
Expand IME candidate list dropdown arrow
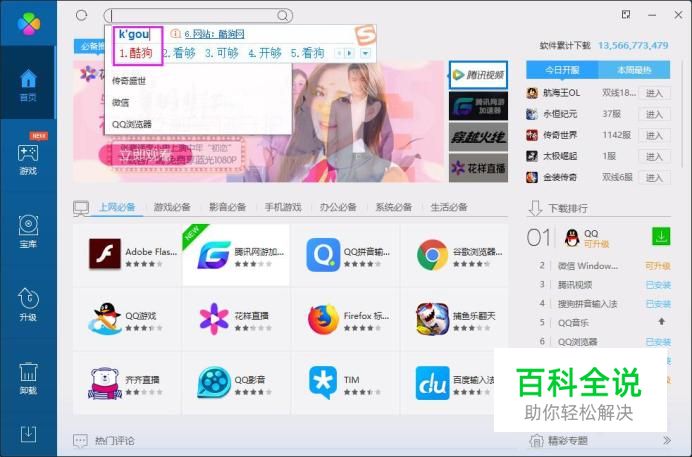[365, 53]
